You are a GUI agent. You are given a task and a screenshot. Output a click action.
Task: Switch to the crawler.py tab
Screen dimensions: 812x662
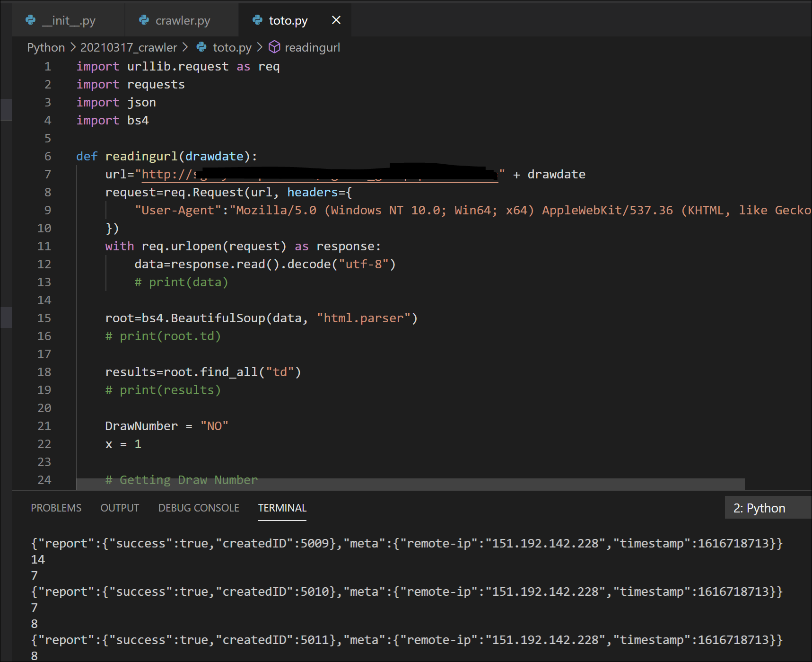[x=183, y=21]
